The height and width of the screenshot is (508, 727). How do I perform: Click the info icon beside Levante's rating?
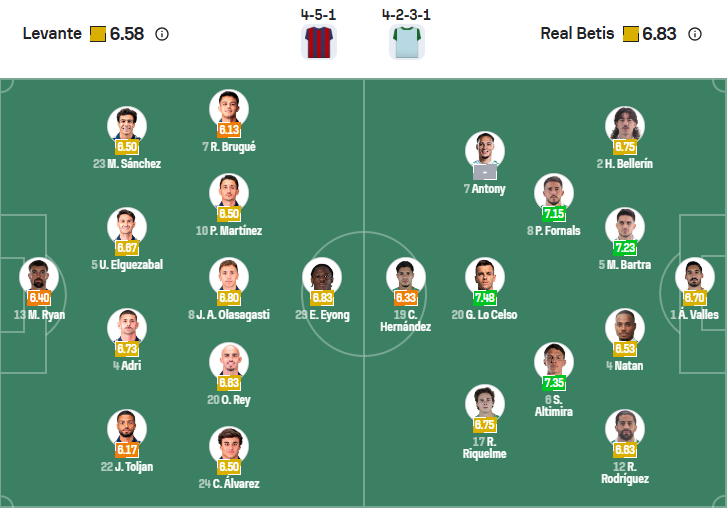coord(162,34)
